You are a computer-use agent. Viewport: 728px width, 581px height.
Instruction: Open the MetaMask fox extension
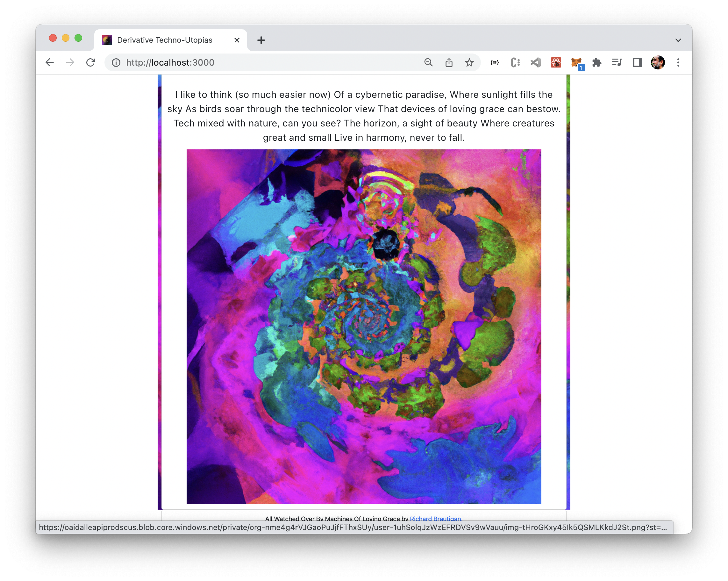point(577,63)
